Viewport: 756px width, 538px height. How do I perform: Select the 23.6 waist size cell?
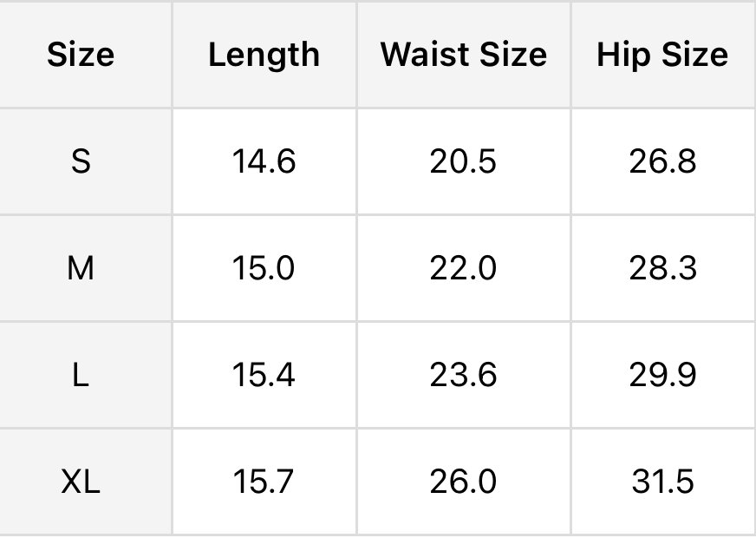pos(463,375)
